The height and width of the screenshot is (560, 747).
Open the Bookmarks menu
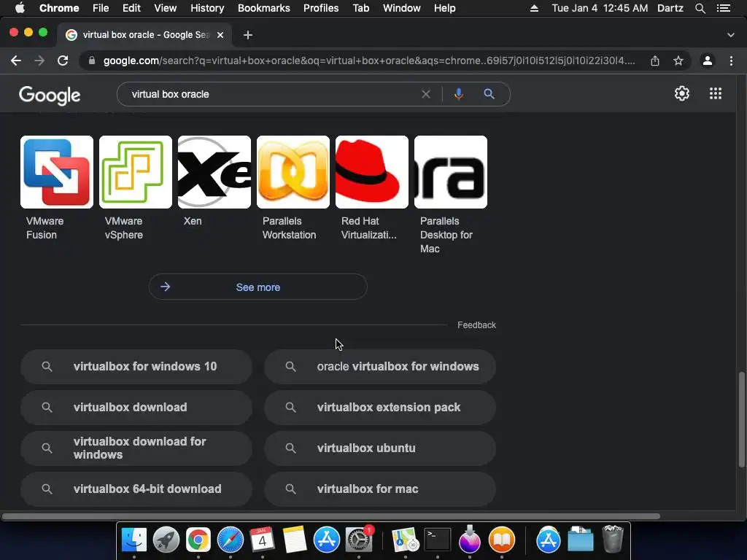pyautogui.click(x=264, y=8)
